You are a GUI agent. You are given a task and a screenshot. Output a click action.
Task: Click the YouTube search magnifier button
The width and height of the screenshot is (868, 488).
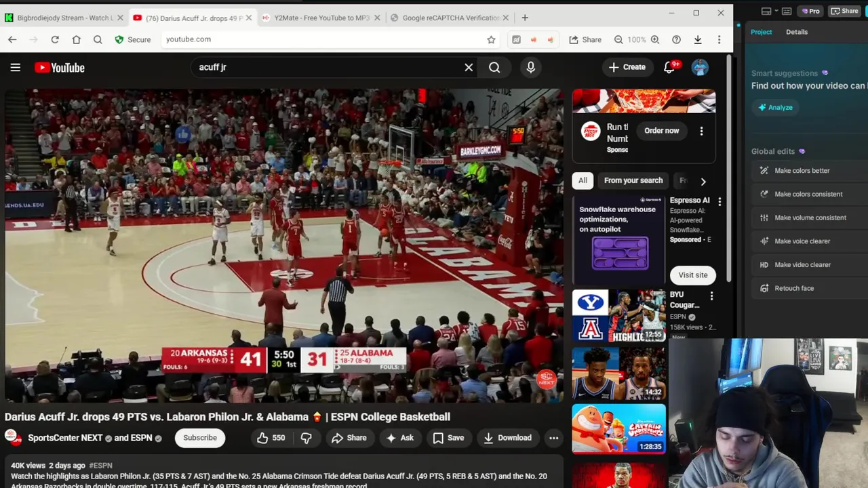tap(494, 67)
